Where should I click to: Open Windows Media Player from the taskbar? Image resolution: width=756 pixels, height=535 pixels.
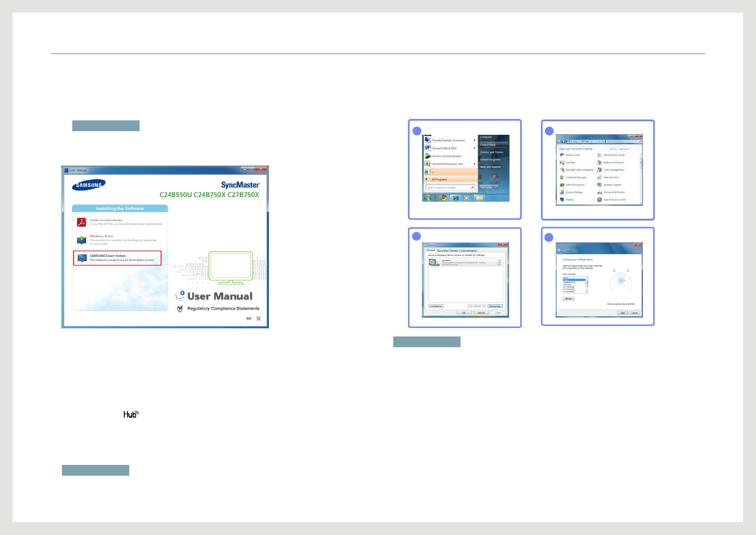[467, 198]
